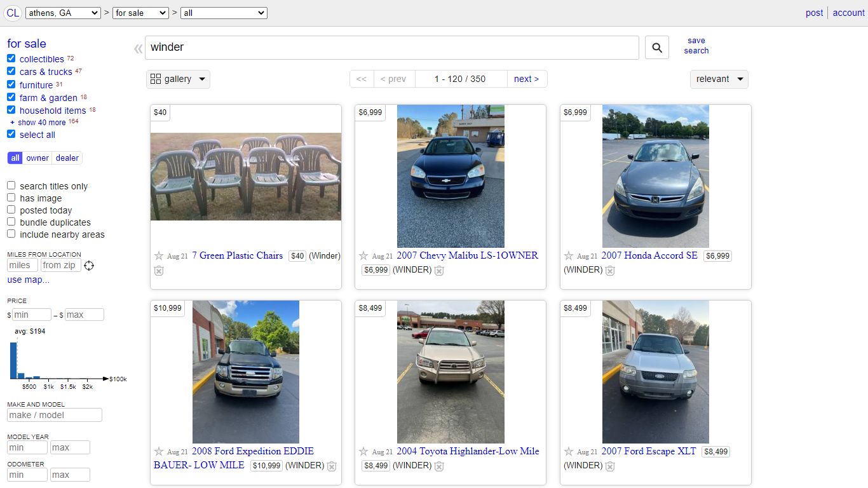Viewport: 868px width, 488px height.
Task: Click the model year max field
Action: click(x=70, y=448)
